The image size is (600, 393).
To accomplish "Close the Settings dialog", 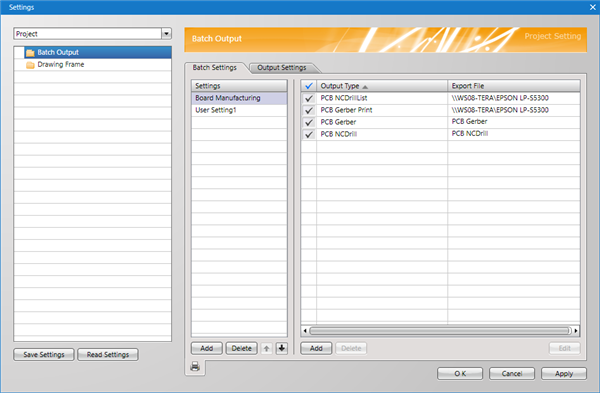I will point(593,7).
